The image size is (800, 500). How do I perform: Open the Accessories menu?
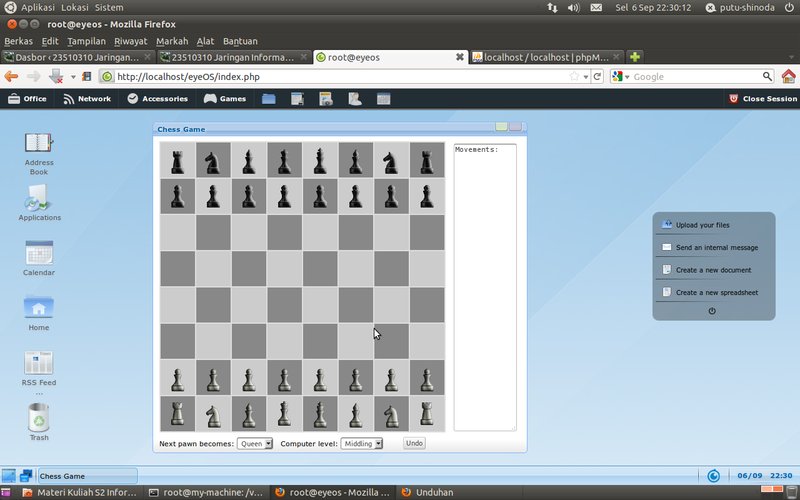158,98
